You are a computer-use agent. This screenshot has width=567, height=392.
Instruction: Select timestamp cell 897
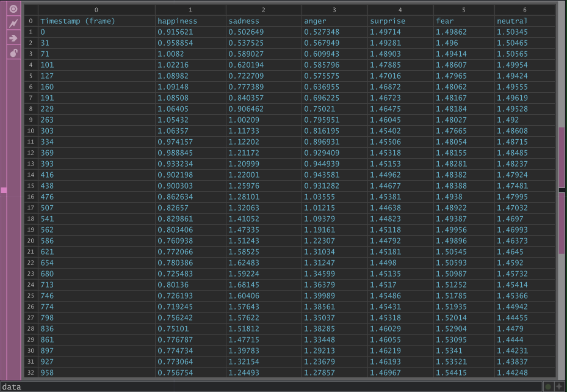(x=96, y=350)
